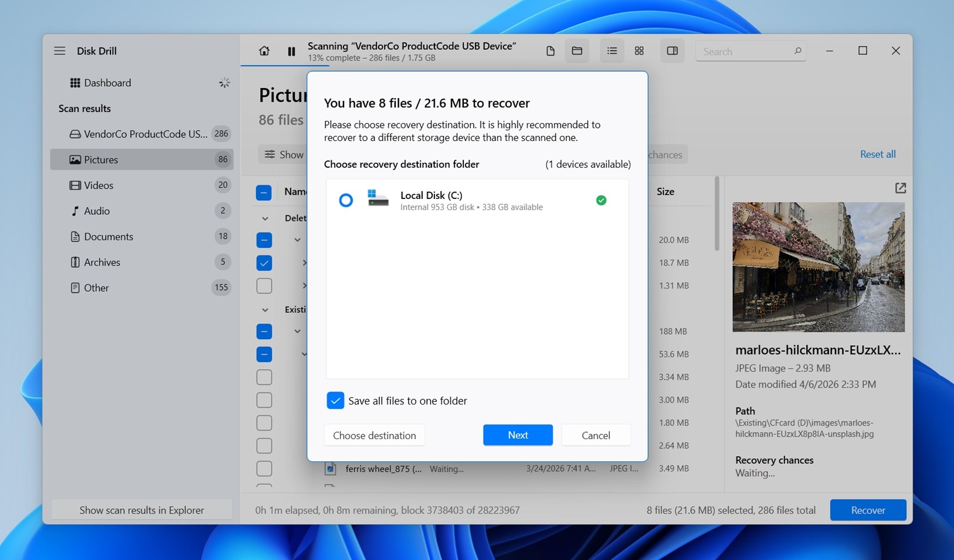The height and width of the screenshot is (560, 954).
Task: Open the Other category
Action: pos(142,288)
